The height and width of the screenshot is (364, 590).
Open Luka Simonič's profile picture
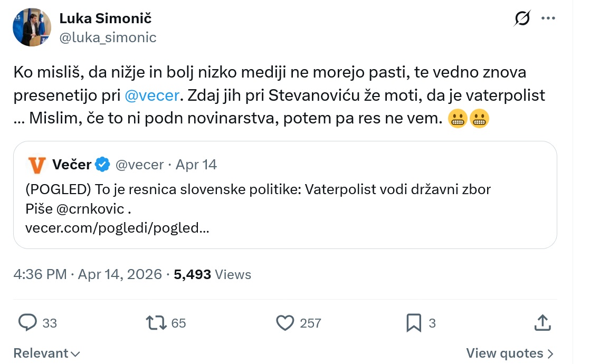coord(31,27)
